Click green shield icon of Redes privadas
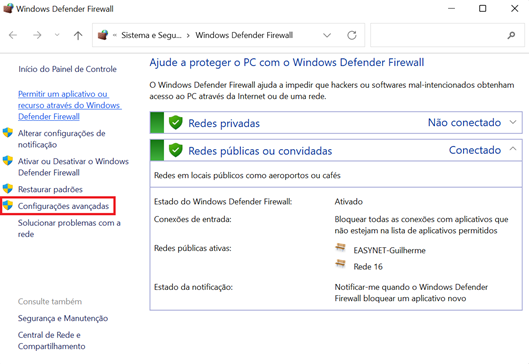Screen dimensions: 529x364 pos(175,123)
